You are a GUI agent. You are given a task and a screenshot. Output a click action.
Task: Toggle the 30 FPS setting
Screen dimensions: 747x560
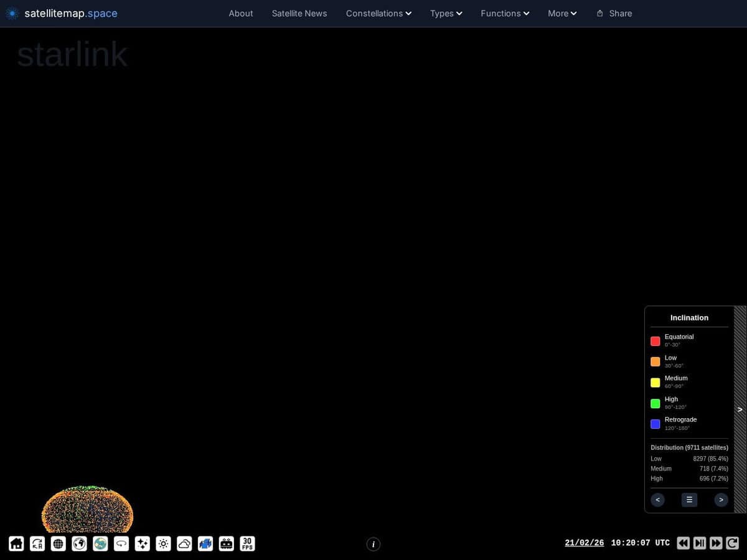(x=247, y=544)
